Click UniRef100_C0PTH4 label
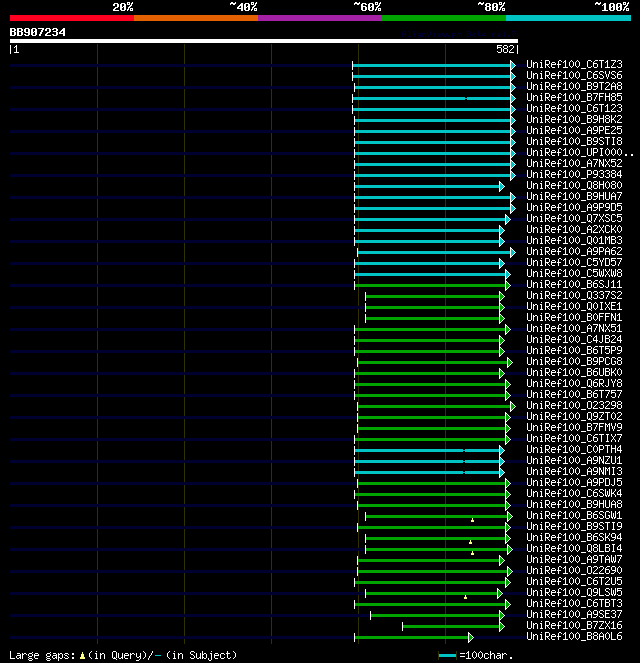The image size is (640, 663). 574,449
